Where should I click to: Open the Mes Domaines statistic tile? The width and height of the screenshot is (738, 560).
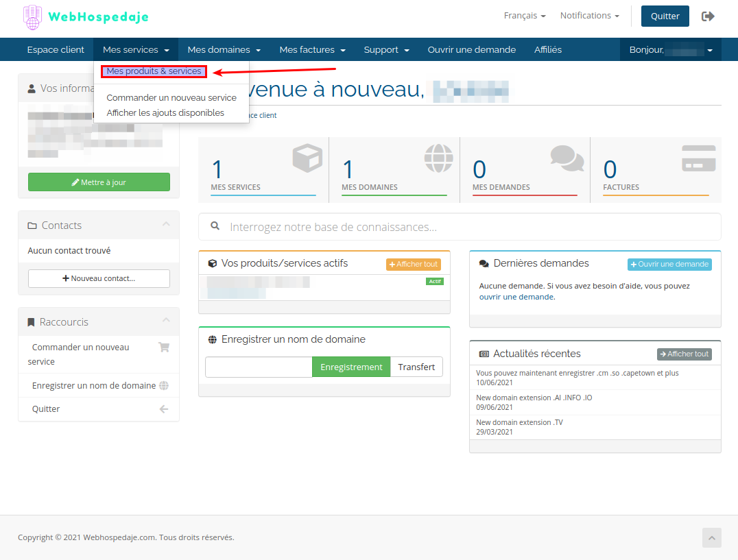pos(394,170)
